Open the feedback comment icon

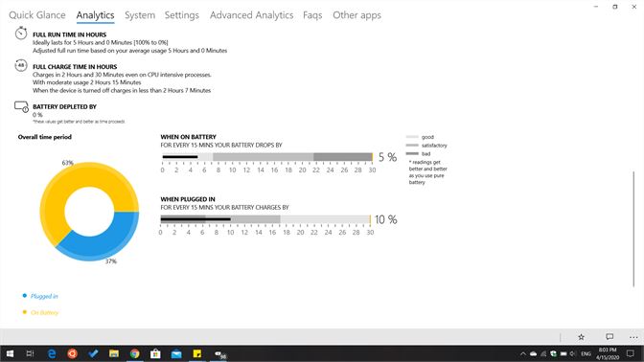click(x=609, y=337)
